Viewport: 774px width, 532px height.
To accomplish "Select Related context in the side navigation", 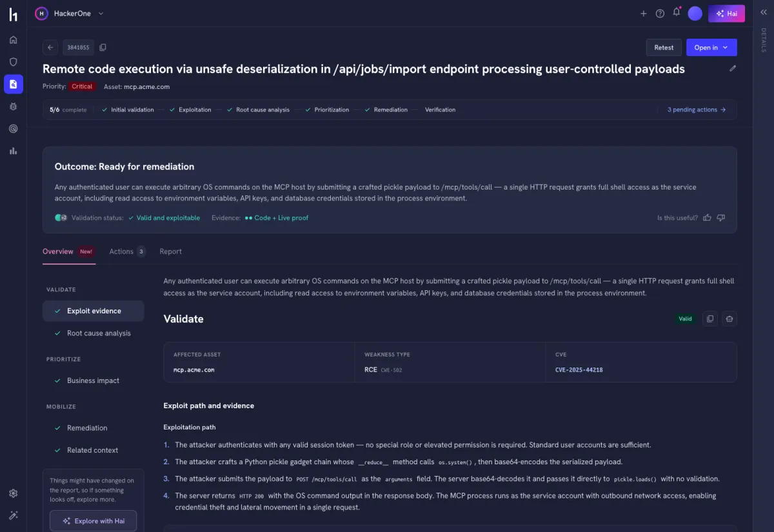I will pyautogui.click(x=93, y=450).
